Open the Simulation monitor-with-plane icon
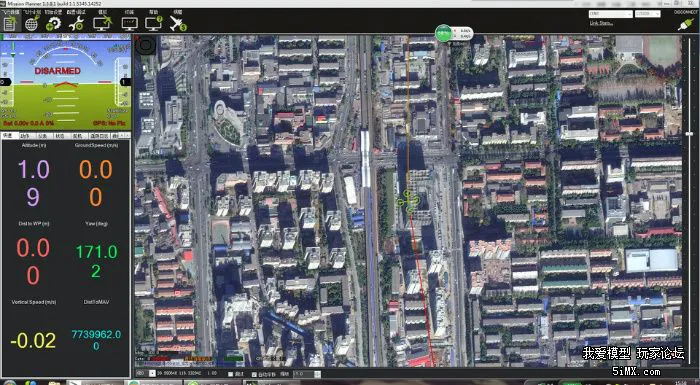 click(x=102, y=22)
